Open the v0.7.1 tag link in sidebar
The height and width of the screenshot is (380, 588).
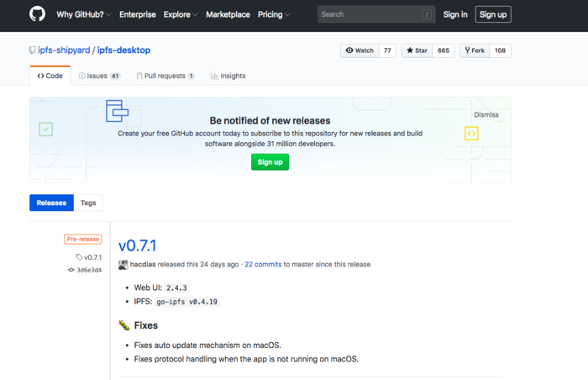coord(89,257)
